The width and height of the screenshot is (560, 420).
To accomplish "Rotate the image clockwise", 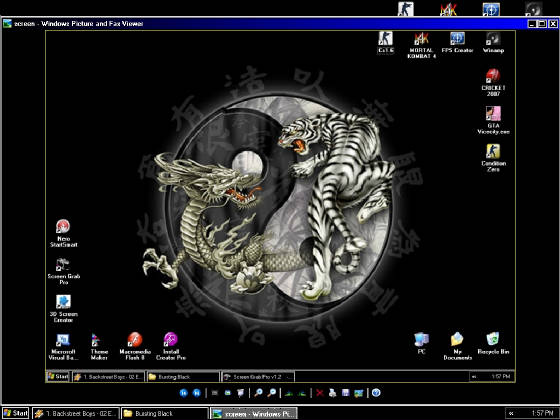I will click(289, 393).
